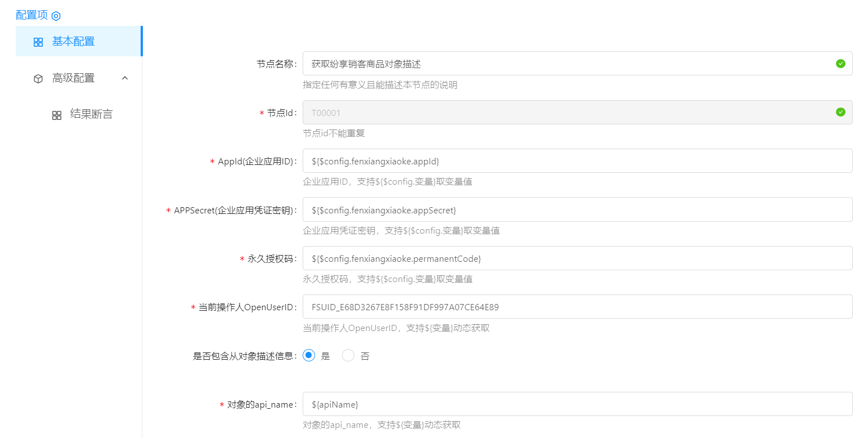
Task: Open the 基本配置 menu item
Action: tap(73, 42)
